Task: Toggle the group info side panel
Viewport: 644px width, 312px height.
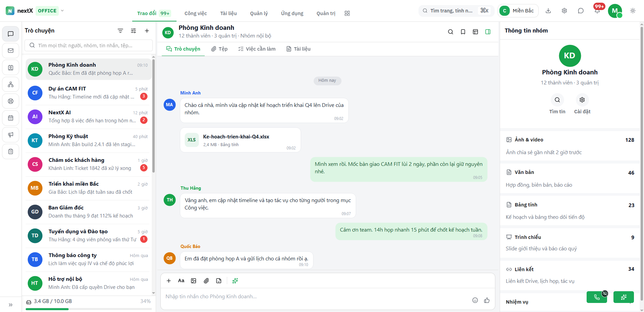Action: tap(488, 32)
